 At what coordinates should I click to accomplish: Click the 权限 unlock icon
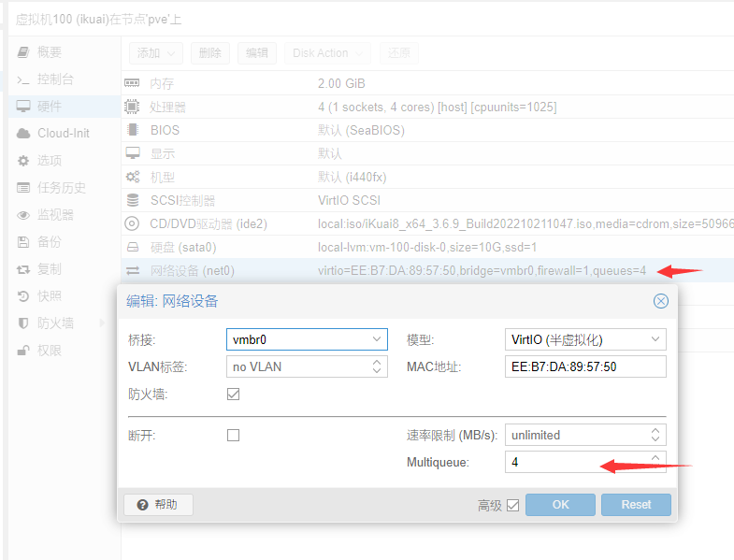coord(23,351)
